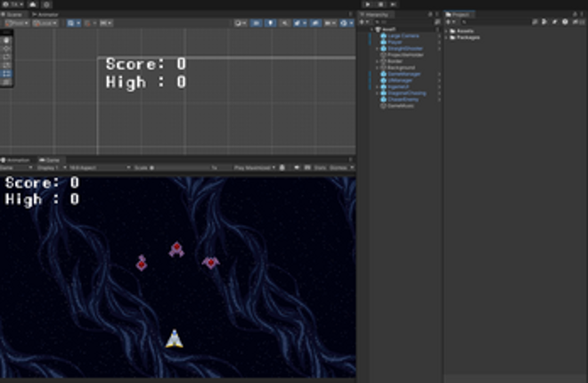This screenshot has height=383, width=588.
Task: Select DiagonalChasing in Hierarchy
Action: [x=407, y=94]
